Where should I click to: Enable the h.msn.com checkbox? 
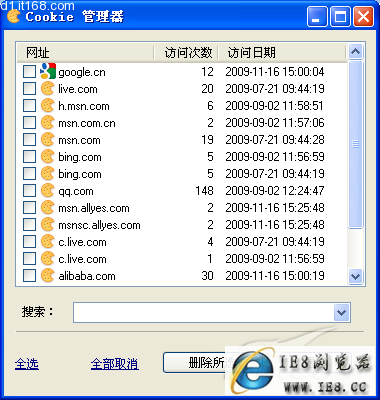29,106
